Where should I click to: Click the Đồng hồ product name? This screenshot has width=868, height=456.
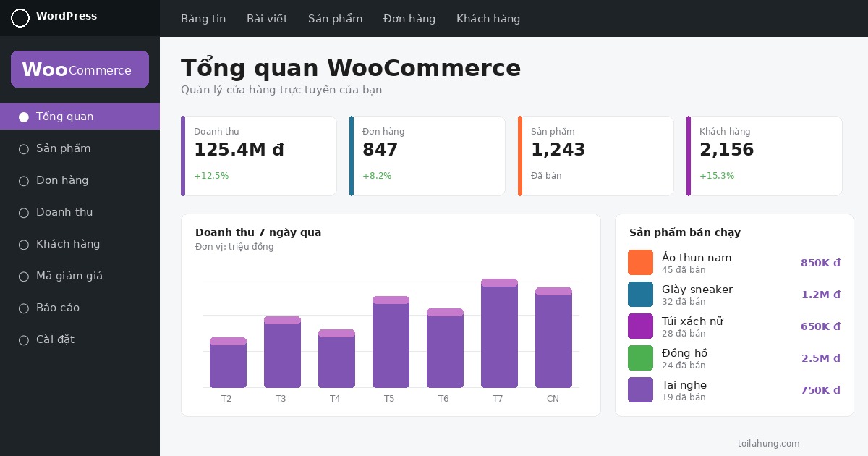[x=684, y=353]
